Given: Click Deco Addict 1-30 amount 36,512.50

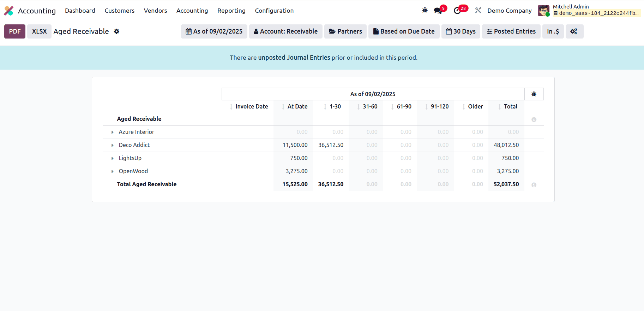Looking at the screenshot, I should click(x=331, y=145).
